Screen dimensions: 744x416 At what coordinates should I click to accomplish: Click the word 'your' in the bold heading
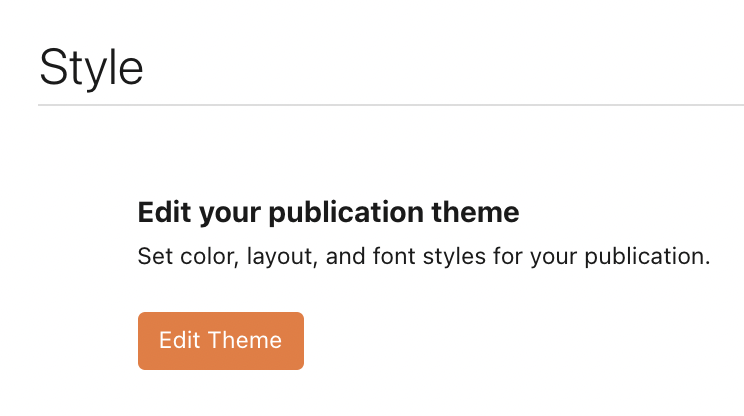(230, 214)
